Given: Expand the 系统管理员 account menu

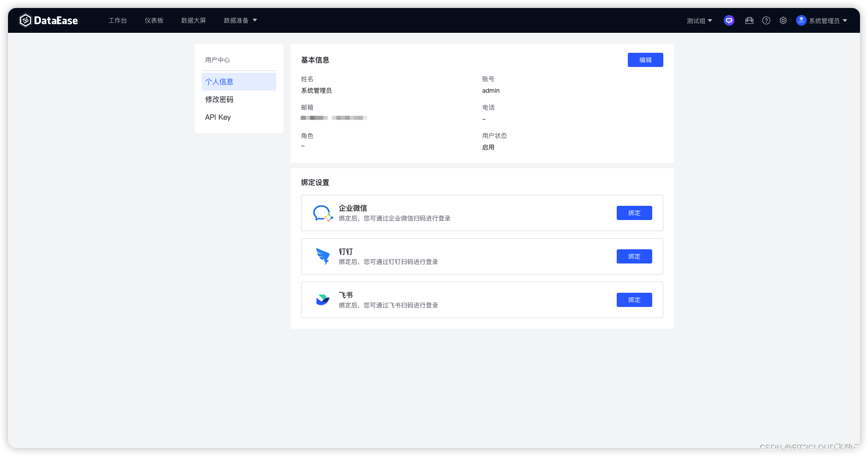Looking at the screenshot, I should pyautogui.click(x=828, y=20).
